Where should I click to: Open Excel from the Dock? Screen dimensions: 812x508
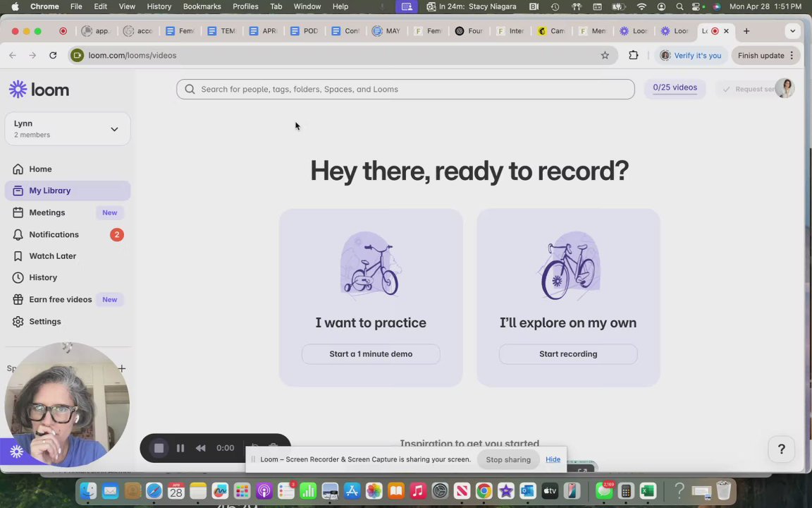pos(648,490)
